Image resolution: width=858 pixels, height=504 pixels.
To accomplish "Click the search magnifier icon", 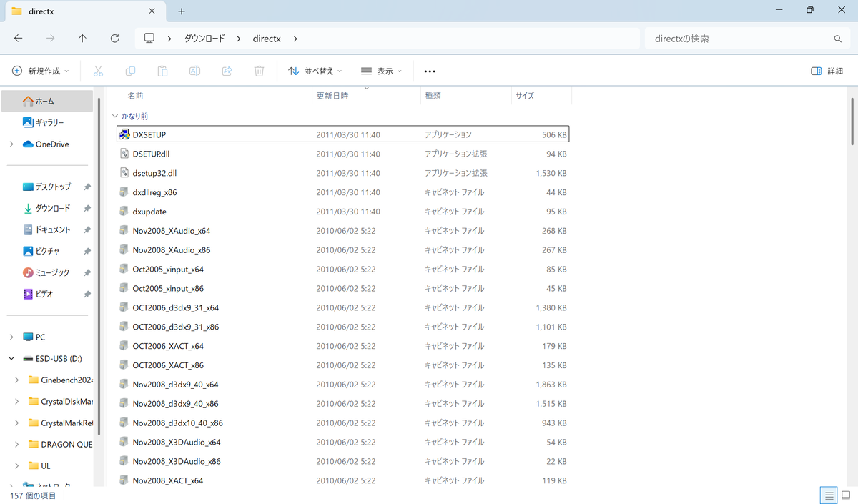I will tap(838, 39).
